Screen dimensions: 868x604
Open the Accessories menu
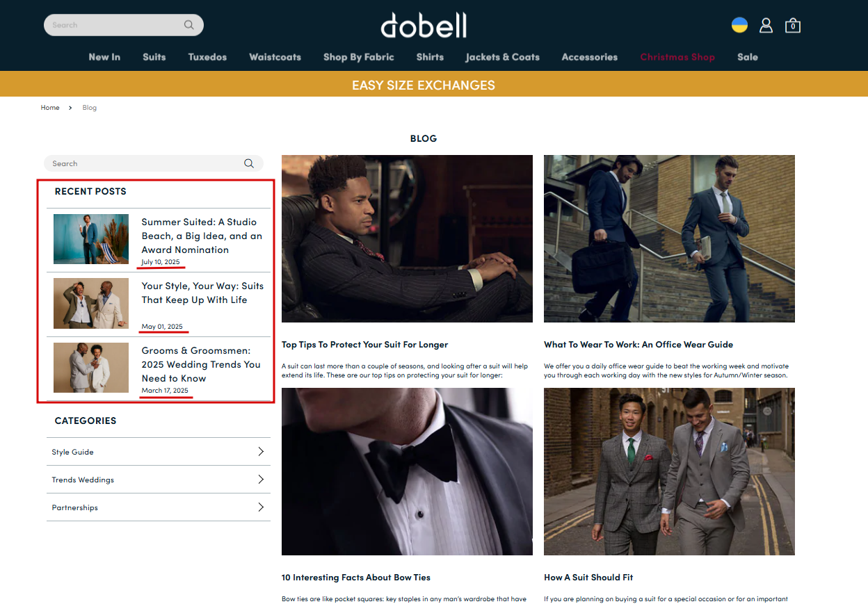click(590, 57)
